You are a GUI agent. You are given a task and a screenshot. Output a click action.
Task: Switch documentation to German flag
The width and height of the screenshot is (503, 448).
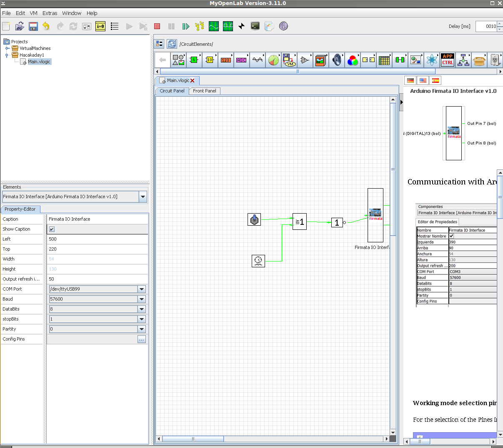[410, 80]
